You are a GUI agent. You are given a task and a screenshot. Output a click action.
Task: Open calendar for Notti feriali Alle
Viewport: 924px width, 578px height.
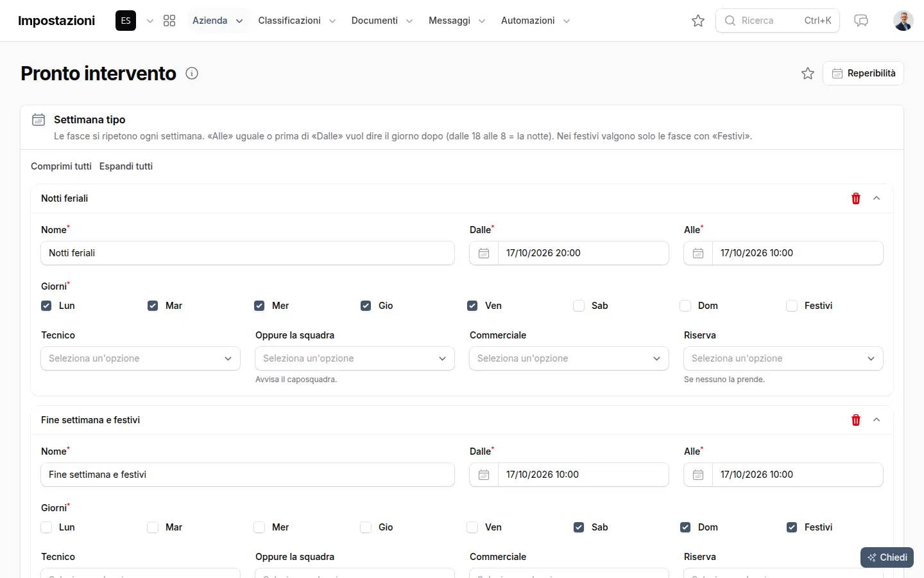coord(698,253)
